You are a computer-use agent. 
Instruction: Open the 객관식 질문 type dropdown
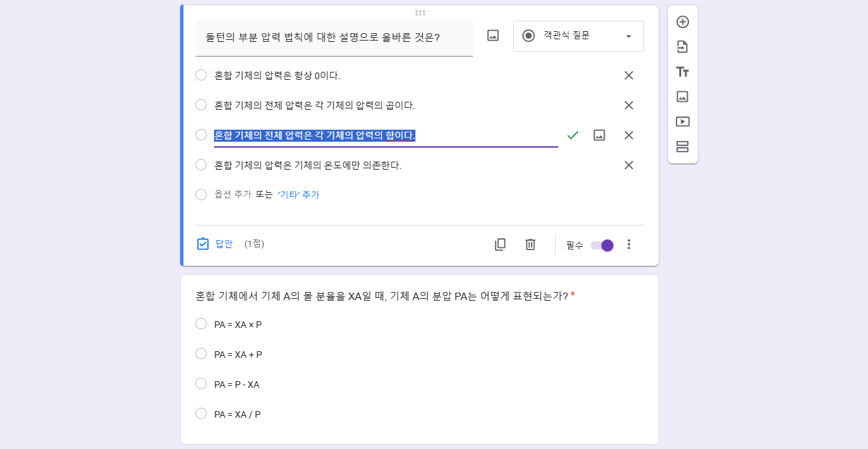click(578, 36)
